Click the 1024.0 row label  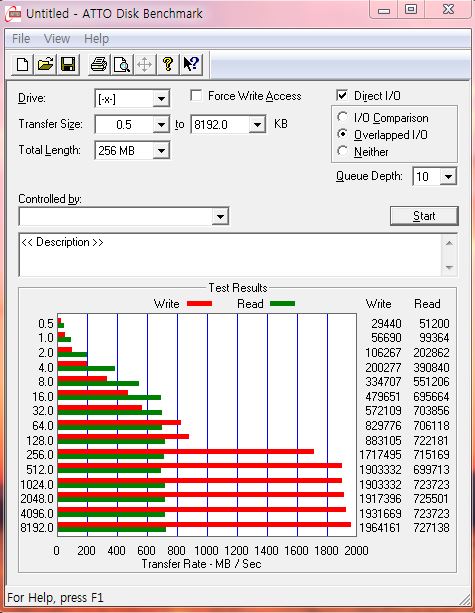[x=37, y=485]
